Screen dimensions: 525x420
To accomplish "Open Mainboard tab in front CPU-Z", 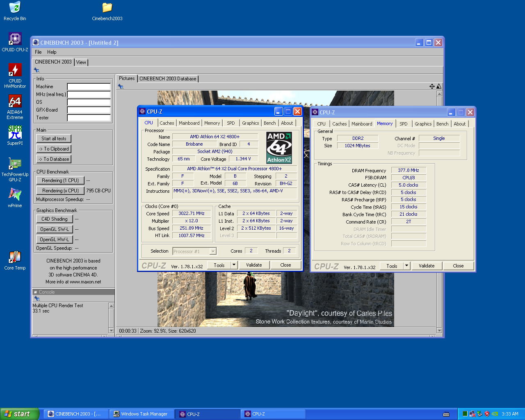I will pos(189,123).
